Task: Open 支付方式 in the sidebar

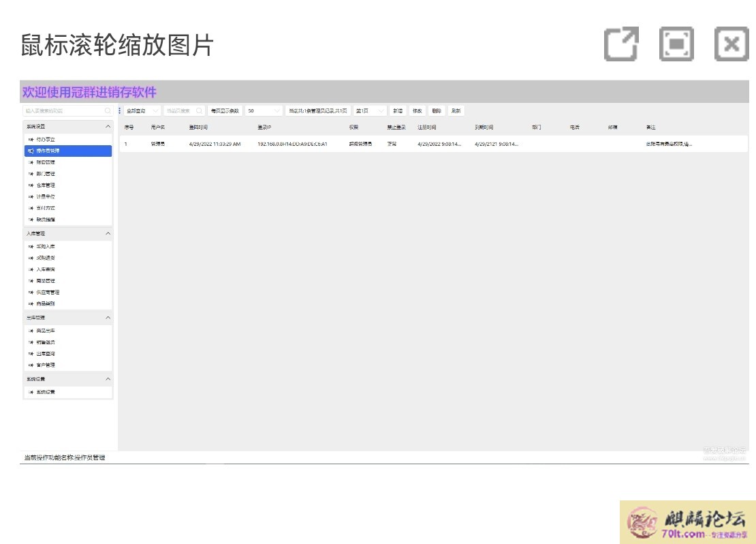Action: tap(67, 208)
